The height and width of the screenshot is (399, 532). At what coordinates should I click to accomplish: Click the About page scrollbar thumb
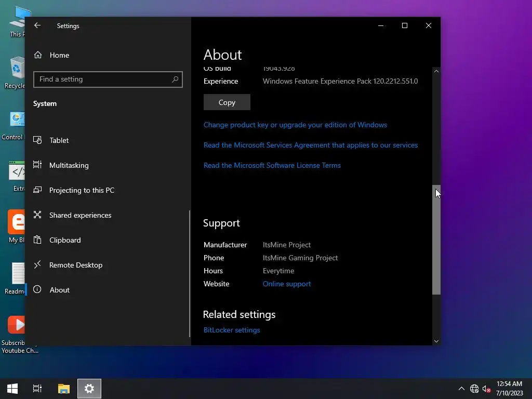click(436, 240)
